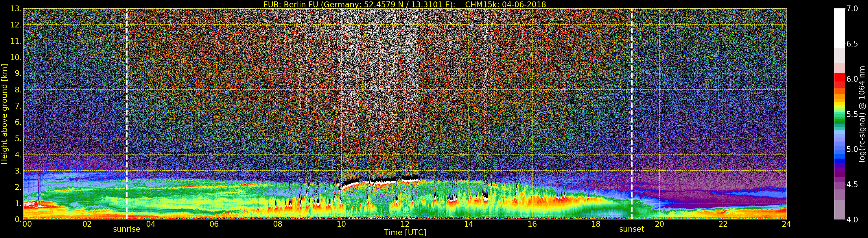Pick the white segment atop the colorbar
The width and height of the screenshot is (868, 238).
click(x=839, y=28)
